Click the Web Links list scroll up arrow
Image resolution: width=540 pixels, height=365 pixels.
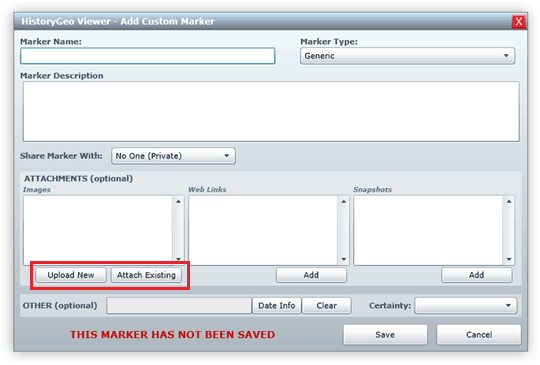click(x=344, y=201)
